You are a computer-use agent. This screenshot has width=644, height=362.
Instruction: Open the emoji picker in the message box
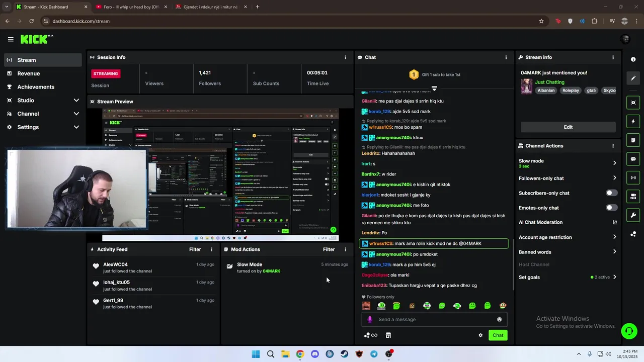click(499, 319)
